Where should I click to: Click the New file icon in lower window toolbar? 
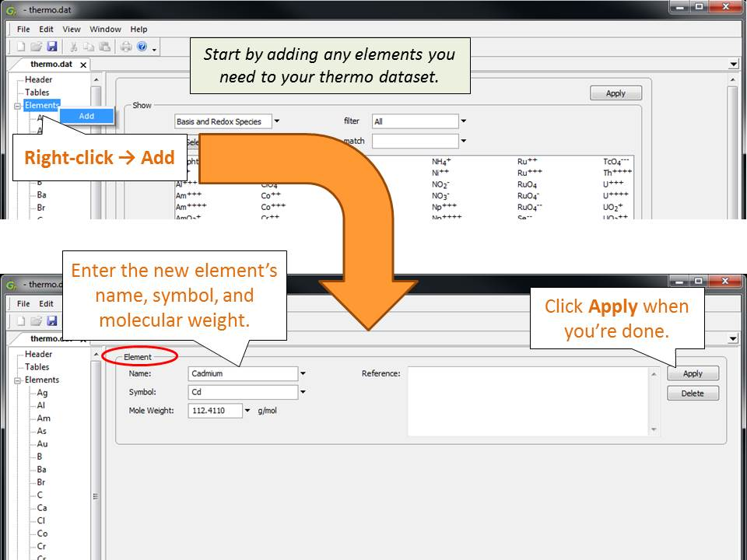[21, 320]
